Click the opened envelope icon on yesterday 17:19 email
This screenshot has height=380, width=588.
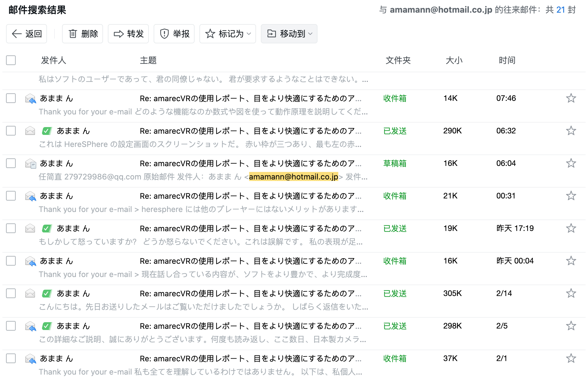pos(30,228)
